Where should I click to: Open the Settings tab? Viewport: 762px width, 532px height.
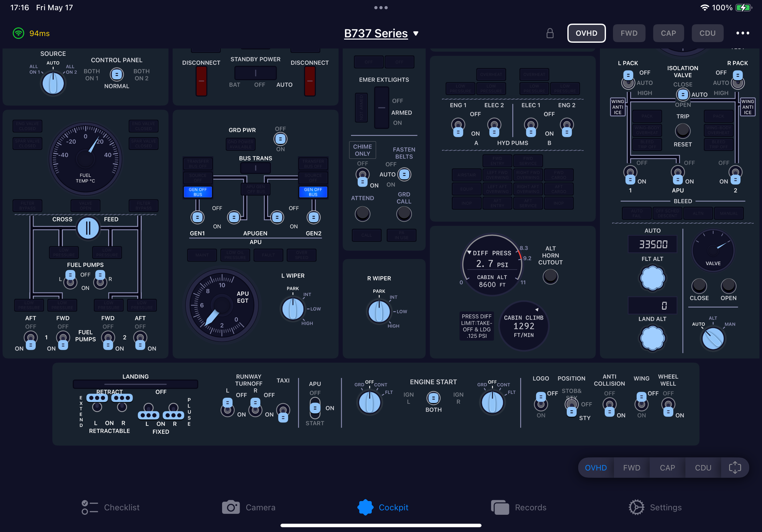[x=655, y=507]
